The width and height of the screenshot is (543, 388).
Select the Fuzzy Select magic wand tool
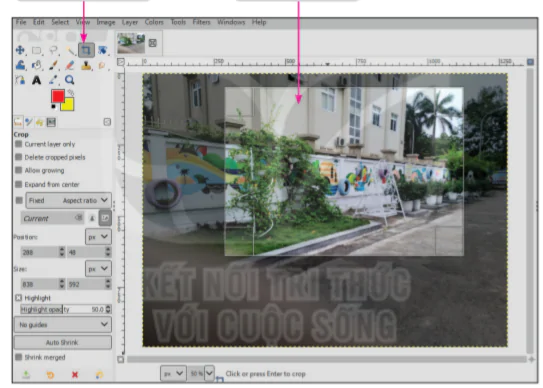pyautogui.click(x=70, y=51)
